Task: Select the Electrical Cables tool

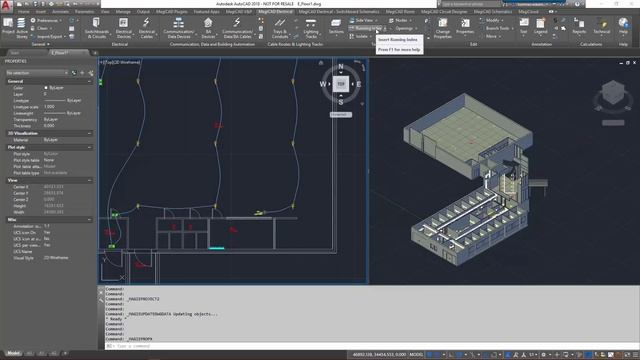Action: 147,28
